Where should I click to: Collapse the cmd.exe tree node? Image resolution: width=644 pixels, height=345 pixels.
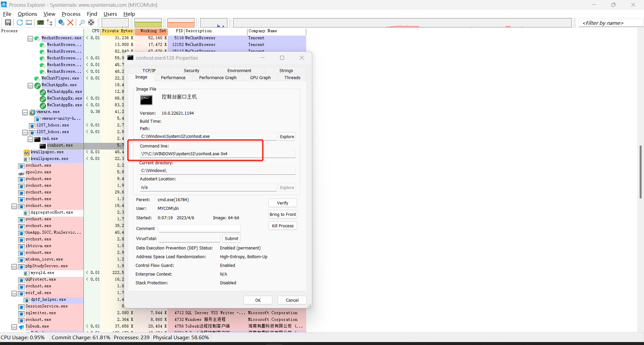pyautogui.click(x=30, y=139)
